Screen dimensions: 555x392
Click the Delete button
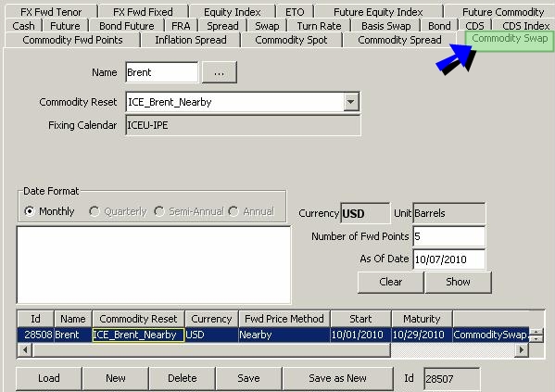182,378
